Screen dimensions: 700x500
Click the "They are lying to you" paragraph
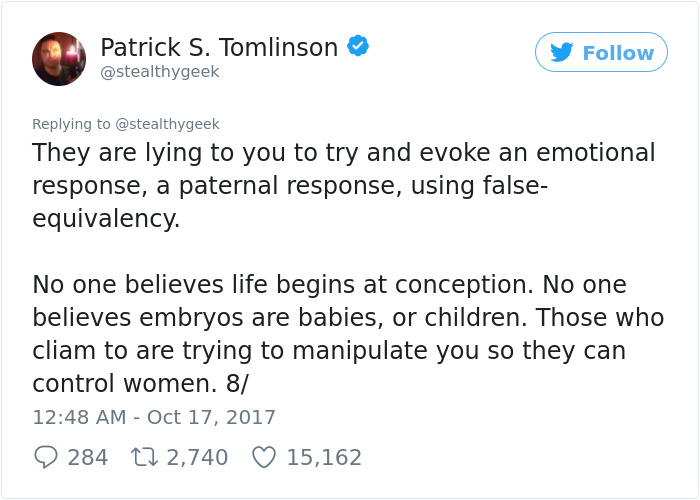pyautogui.click(x=344, y=185)
